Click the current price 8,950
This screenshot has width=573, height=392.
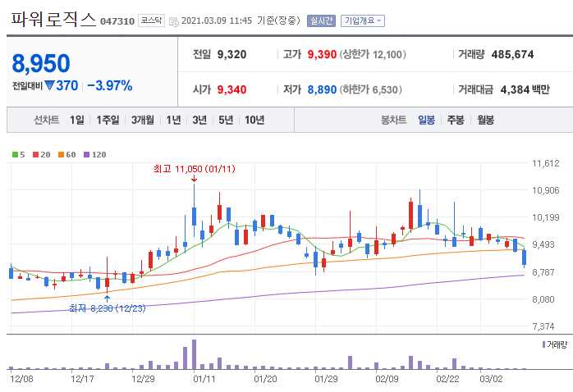pos(41,63)
